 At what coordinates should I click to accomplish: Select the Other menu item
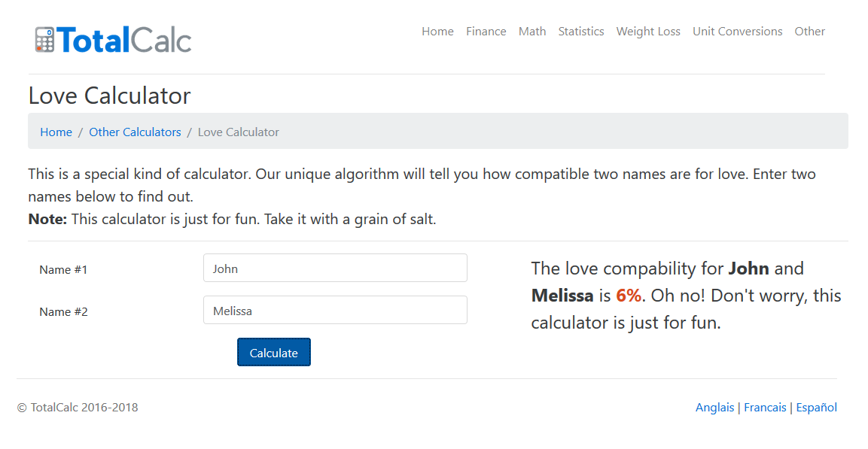click(809, 31)
